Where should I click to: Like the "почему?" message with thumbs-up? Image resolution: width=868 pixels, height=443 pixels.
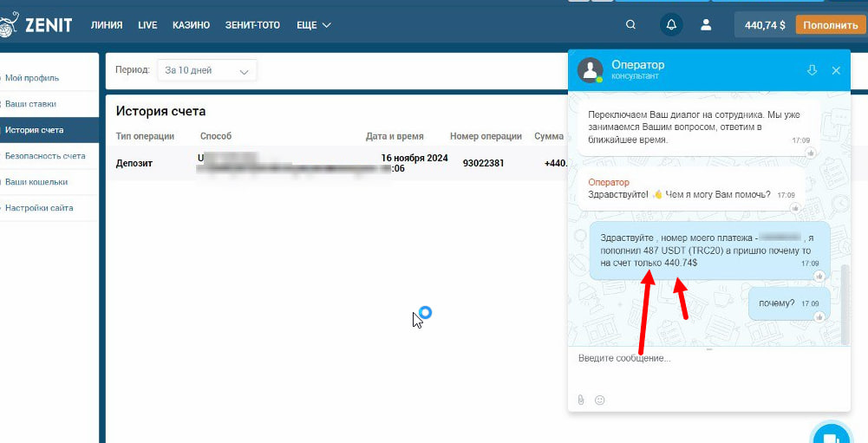[819, 316]
